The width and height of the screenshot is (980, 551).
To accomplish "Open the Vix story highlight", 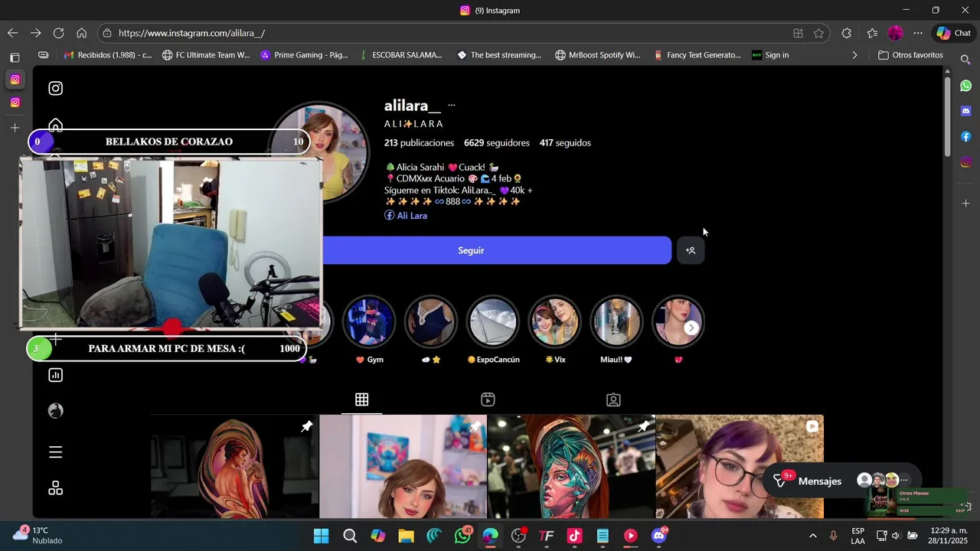I will click(x=554, y=322).
